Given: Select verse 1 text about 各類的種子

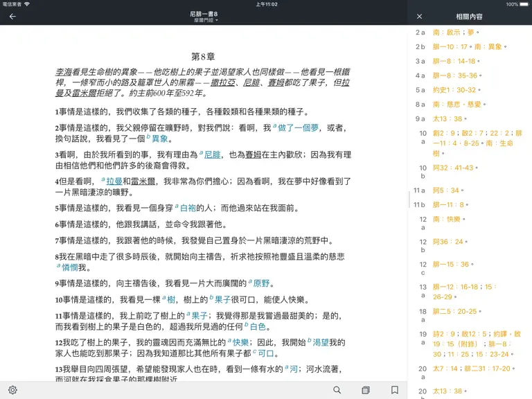Looking at the screenshot, I should (182, 112).
